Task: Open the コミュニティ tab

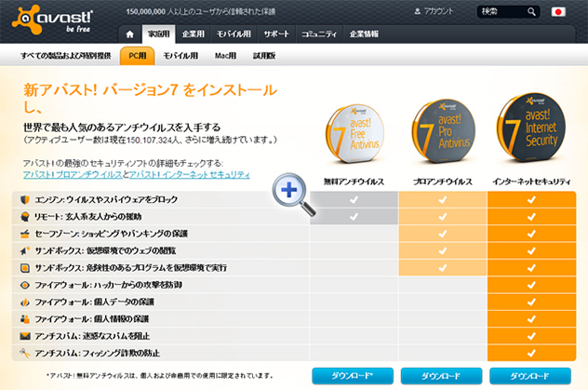Action: coord(319,34)
